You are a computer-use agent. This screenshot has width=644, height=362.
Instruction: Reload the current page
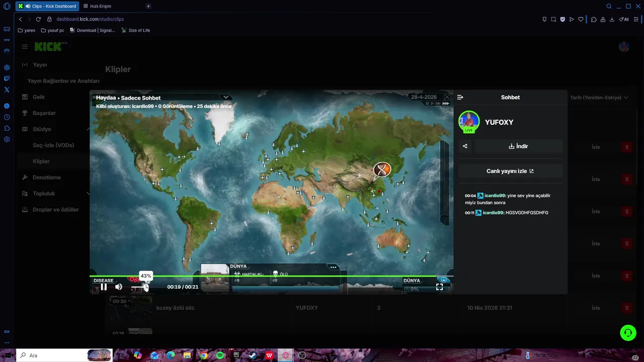click(x=38, y=19)
